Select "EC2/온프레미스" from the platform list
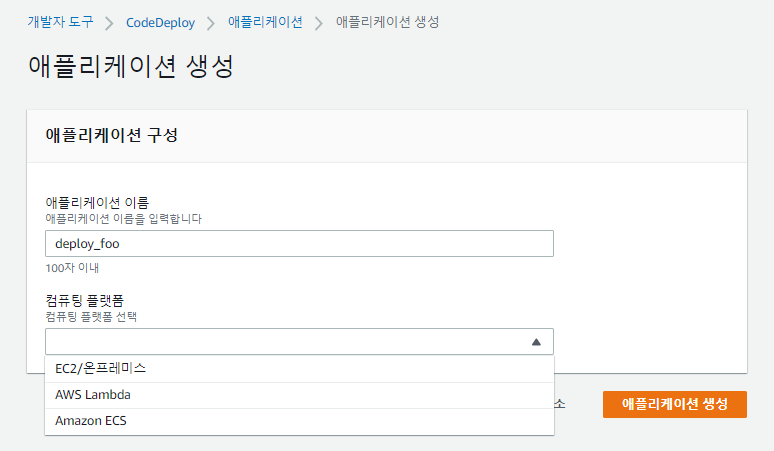Screen dimensions: 774x451 tap(102, 368)
